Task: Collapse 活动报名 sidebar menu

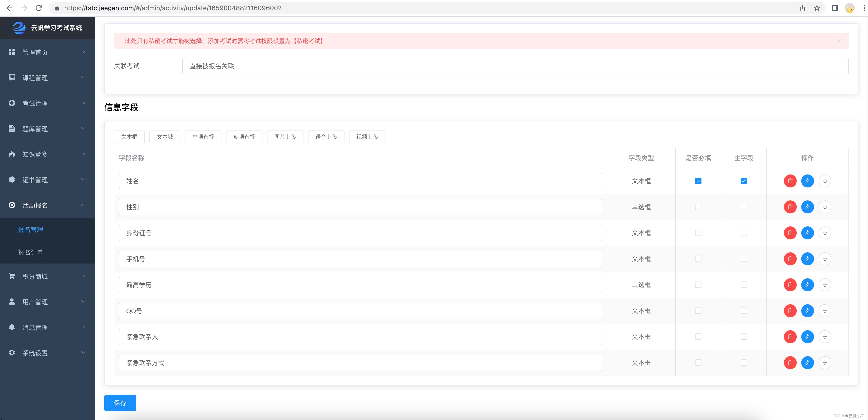Action: tap(48, 205)
